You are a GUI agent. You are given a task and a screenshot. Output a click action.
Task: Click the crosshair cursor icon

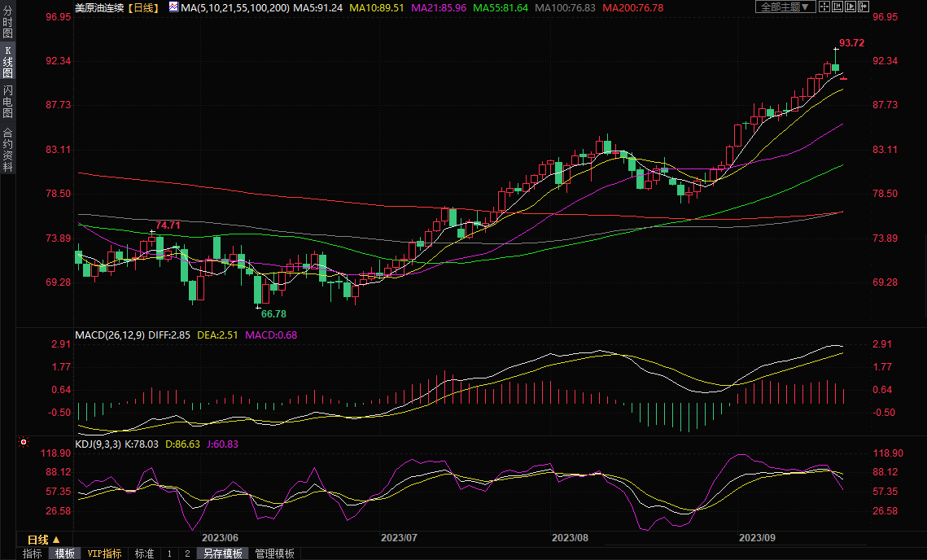click(x=824, y=7)
